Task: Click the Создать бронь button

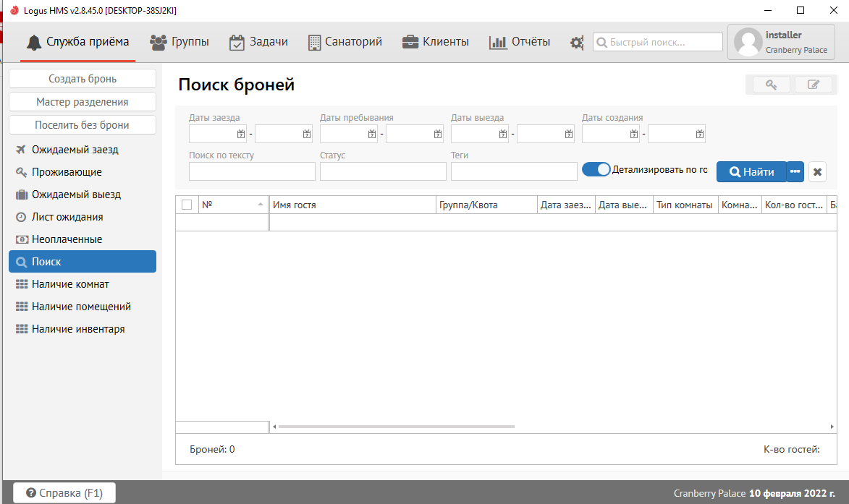Action: click(83, 79)
